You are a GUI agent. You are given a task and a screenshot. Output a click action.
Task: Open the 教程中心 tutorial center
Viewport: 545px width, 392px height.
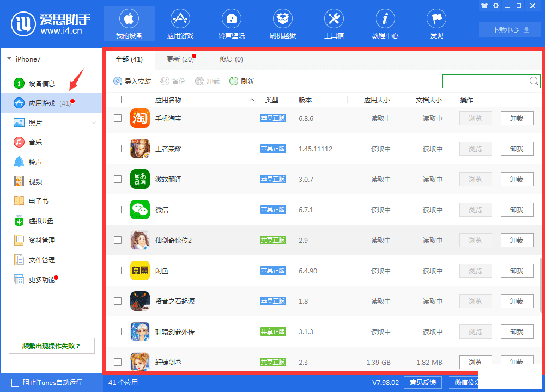tap(385, 24)
